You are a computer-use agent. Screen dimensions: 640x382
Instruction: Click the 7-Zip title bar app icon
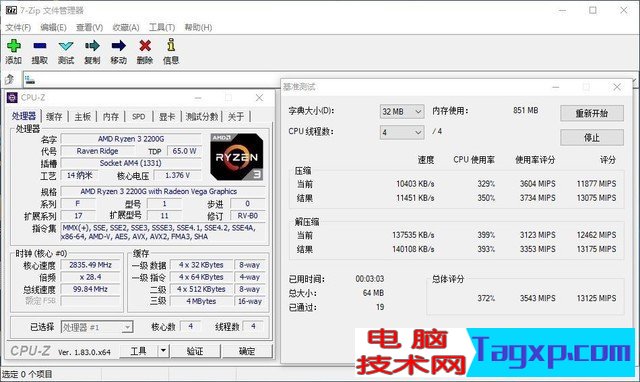point(11,10)
